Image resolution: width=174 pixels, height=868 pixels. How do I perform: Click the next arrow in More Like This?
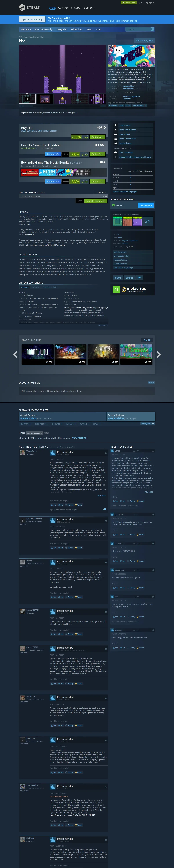click(159, 354)
